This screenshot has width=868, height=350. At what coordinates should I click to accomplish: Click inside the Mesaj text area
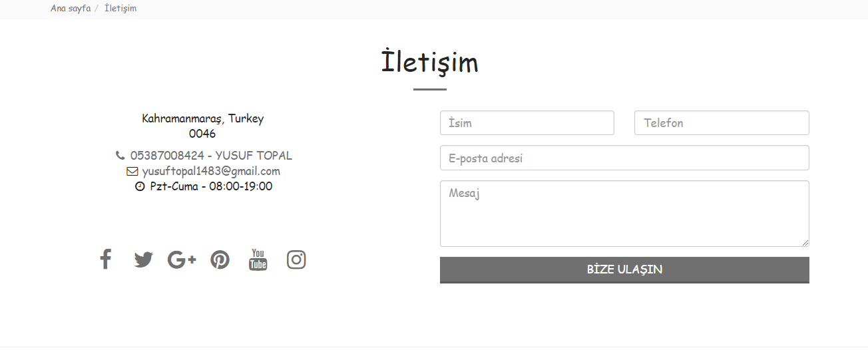pos(624,214)
